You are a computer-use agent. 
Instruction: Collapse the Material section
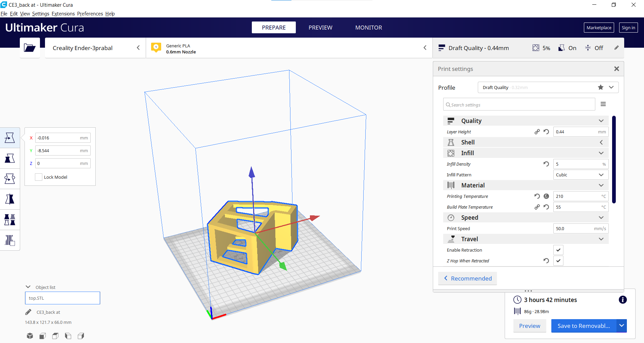(x=526, y=185)
